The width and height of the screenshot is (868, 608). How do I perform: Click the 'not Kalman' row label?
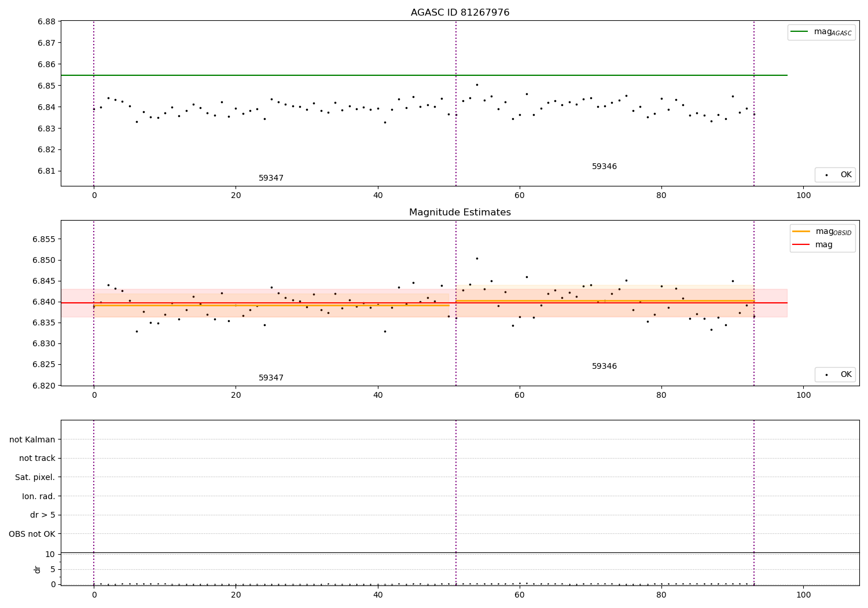tap(32, 439)
